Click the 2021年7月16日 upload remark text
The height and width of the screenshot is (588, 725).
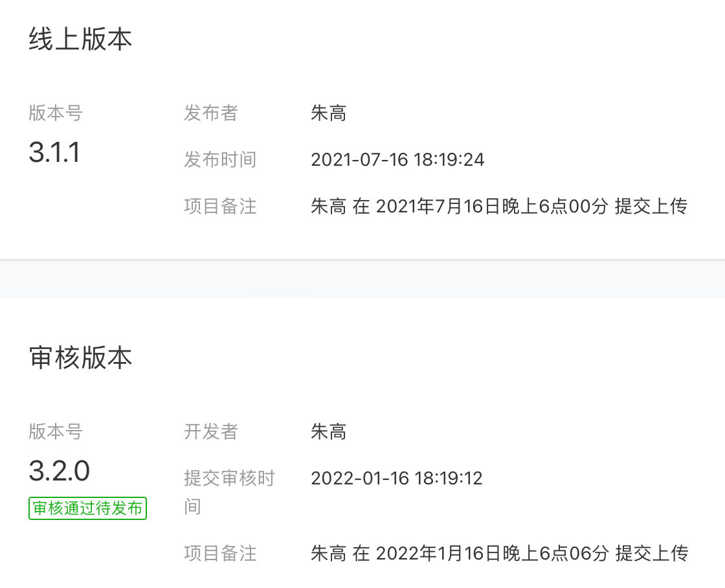tap(498, 207)
